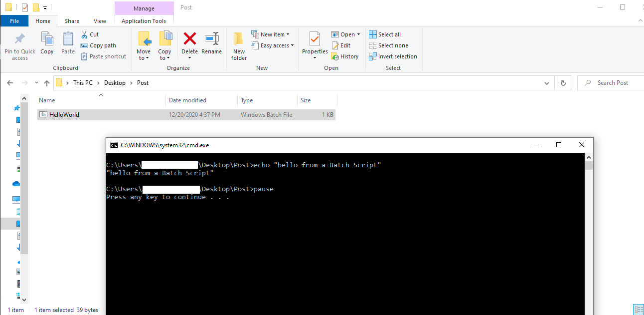Screen dimensions: 644x315
Task: Click Invert selection in the ribbon
Action: (x=393, y=56)
